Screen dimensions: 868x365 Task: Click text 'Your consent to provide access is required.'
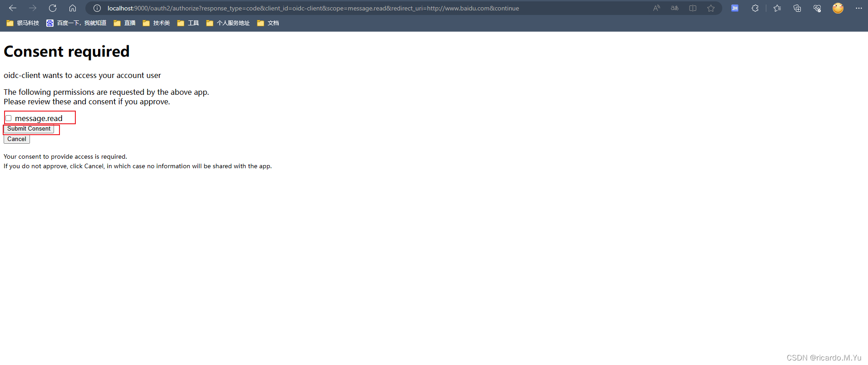point(65,156)
